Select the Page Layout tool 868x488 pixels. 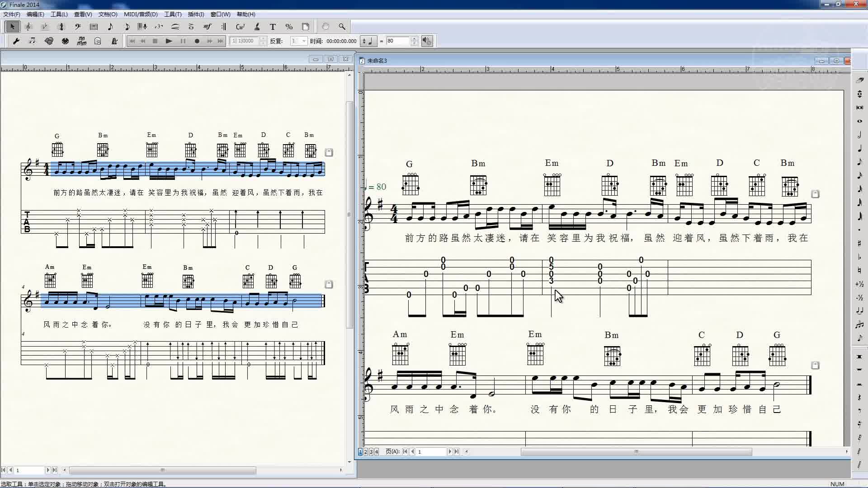[305, 27]
